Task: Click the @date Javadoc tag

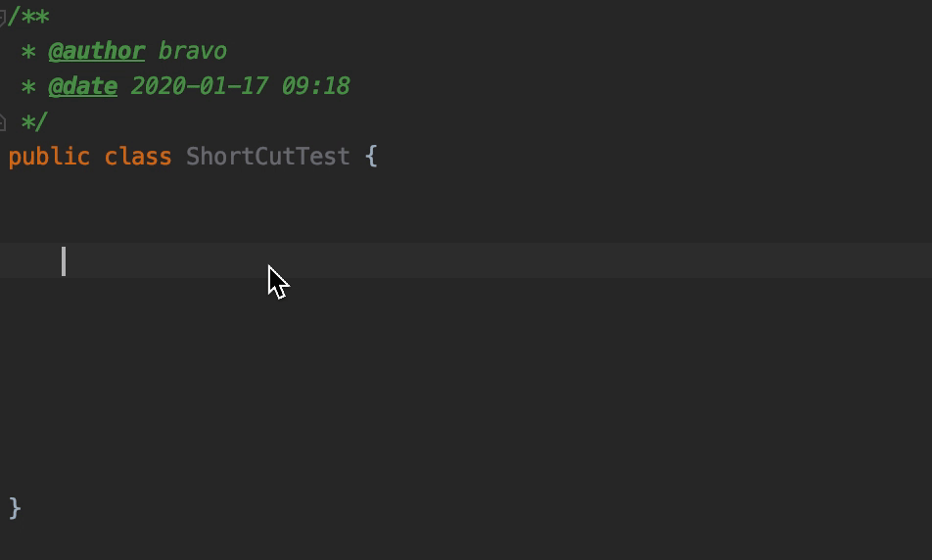Action: coord(82,87)
